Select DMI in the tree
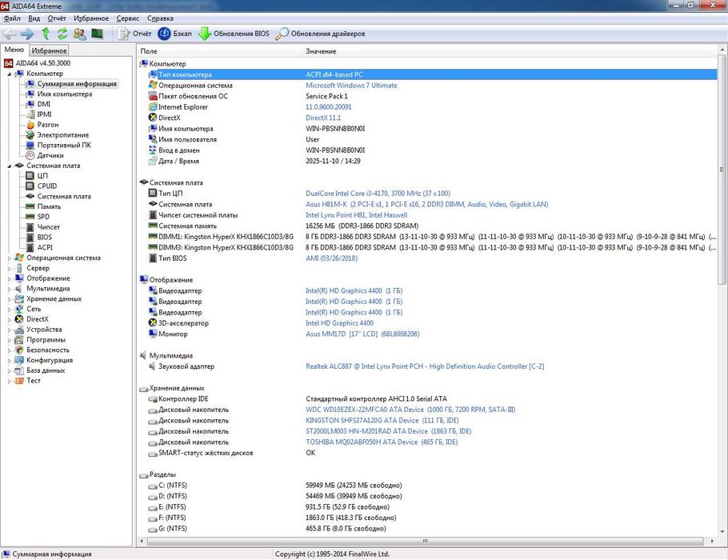Image resolution: width=728 pixels, height=560 pixels. click(44, 104)
